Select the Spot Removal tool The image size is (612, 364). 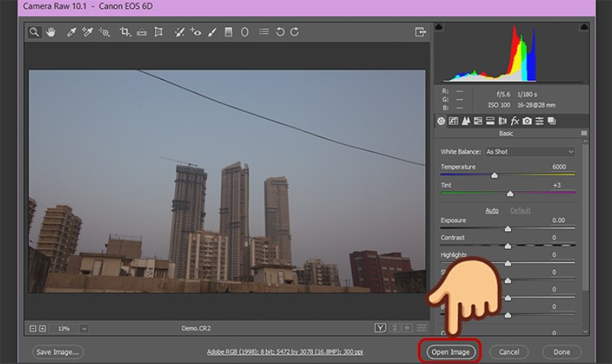pos(180,32)
